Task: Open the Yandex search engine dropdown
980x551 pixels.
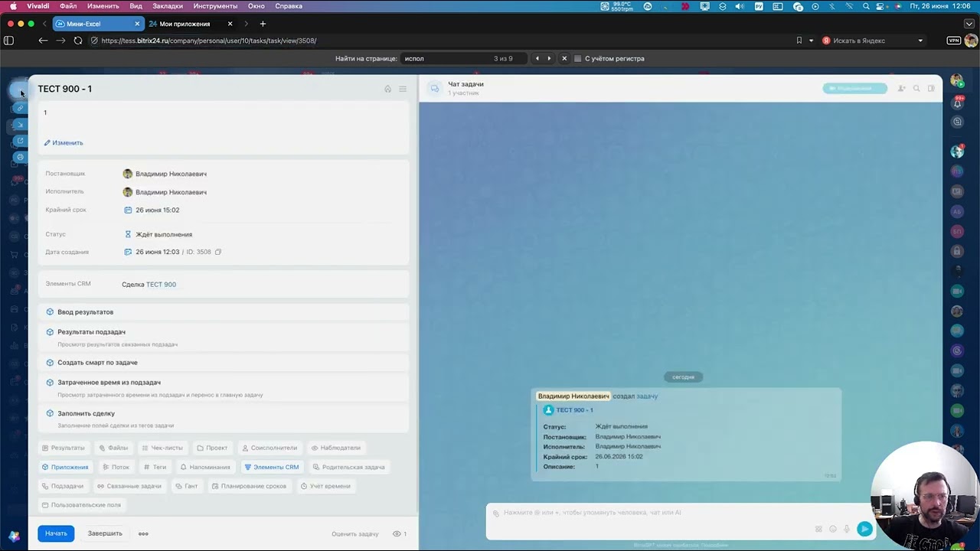Action: click(x=920, y=41)
